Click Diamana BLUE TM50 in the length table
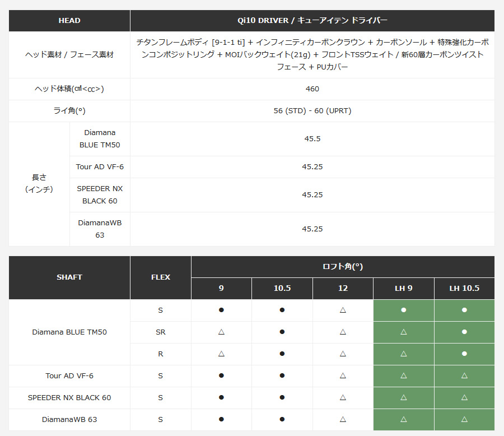Screen dimensions: 504x436 click(100, 138)
